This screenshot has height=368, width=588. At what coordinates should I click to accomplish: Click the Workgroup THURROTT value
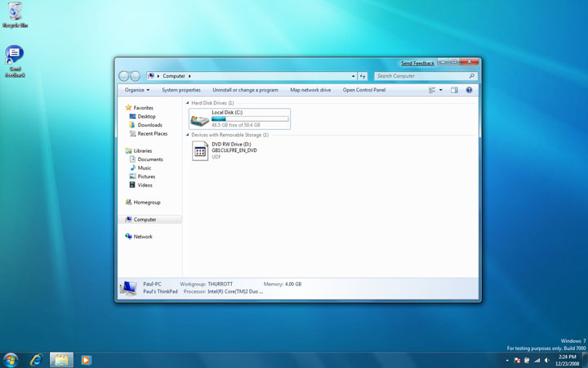(220, 285)
